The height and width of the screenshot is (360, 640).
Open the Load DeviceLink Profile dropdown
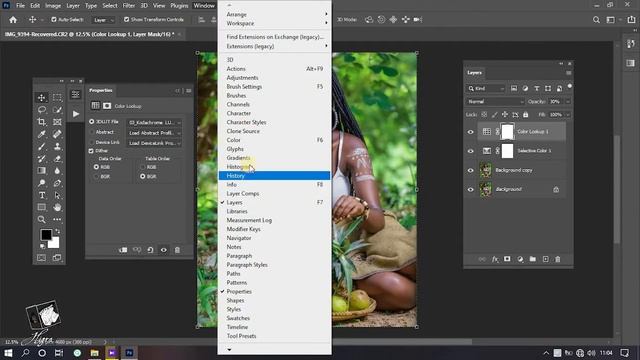click(x=154, y=143)
